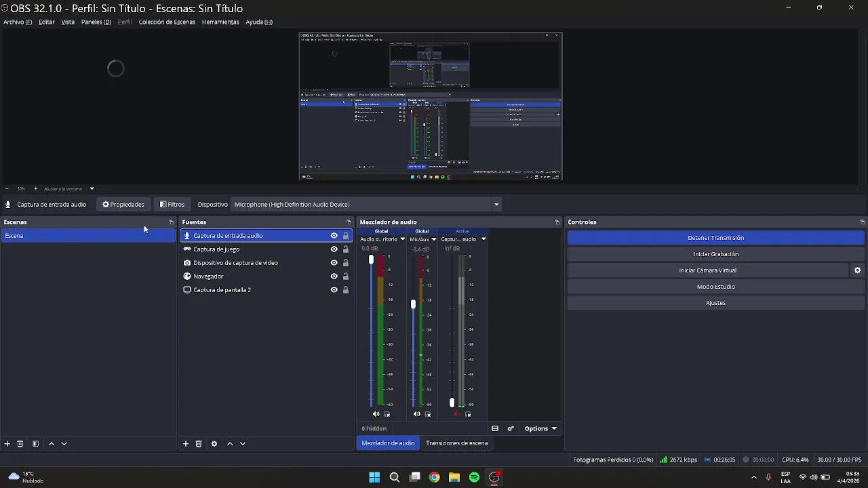Image resolution: width=868 pixels, height=488 pixels.
Task: Undock the Mezclador de audio panel
Action: 557,222
